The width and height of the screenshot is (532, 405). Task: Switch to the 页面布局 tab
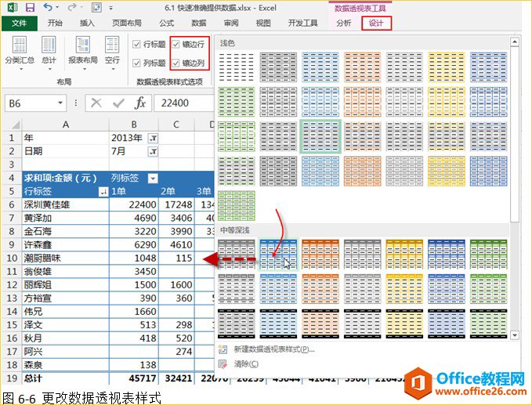coord(127,23)
